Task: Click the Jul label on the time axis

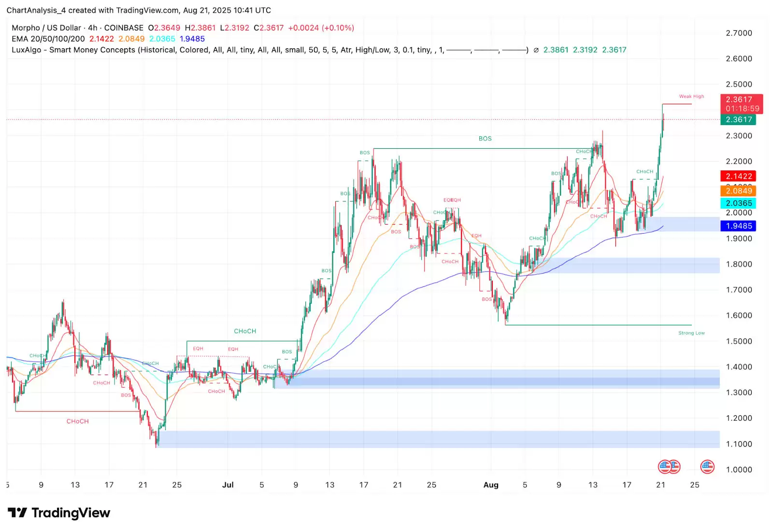Action: pos(228,485)
